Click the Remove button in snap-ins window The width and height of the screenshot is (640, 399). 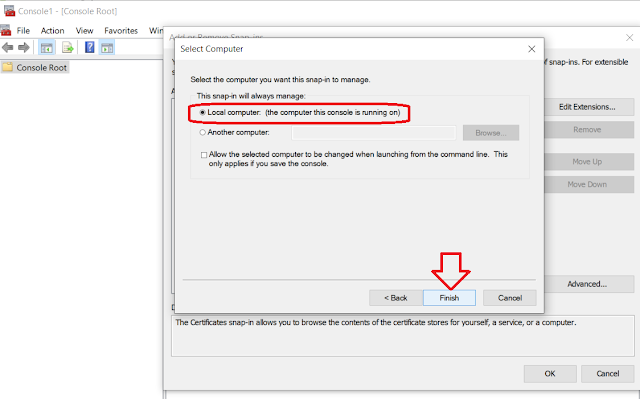pyautogui.click(x=587, y=130)
